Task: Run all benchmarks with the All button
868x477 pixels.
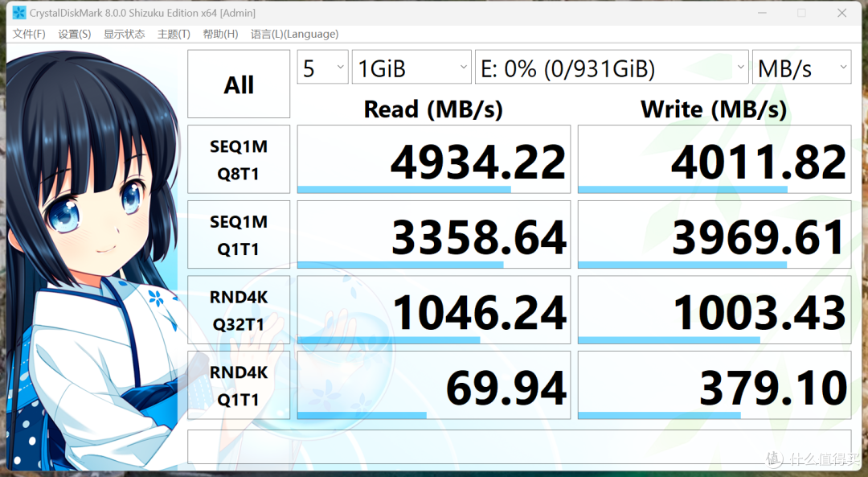Action: (x=239, y=84)
